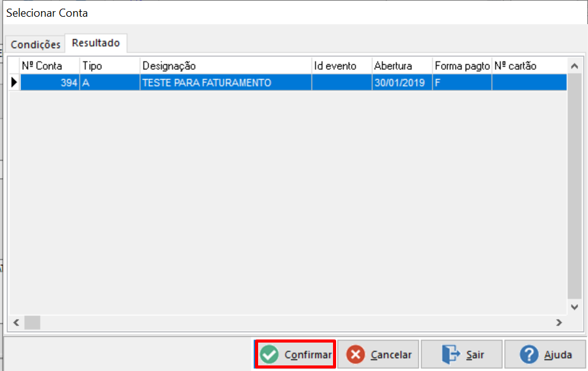Click Forma pagto cell with value F
This screenshot has width=588, height=371.
point(462,82)
